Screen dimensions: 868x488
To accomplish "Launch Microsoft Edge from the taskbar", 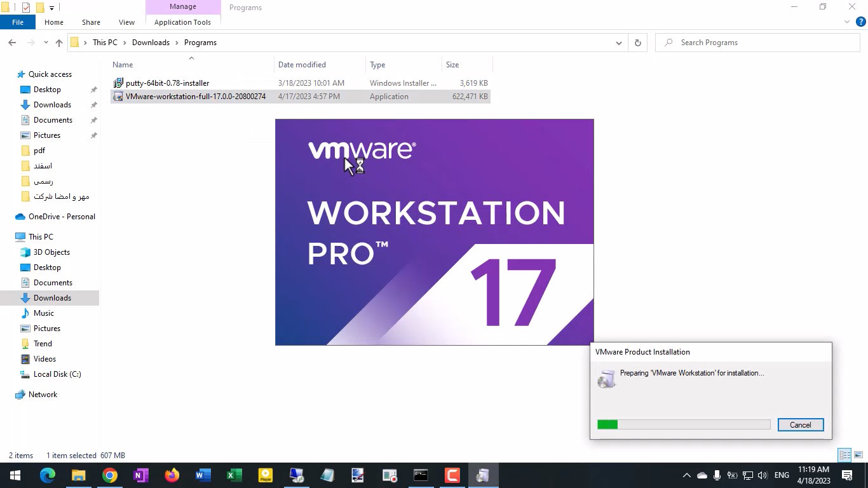I will (48, 475).
